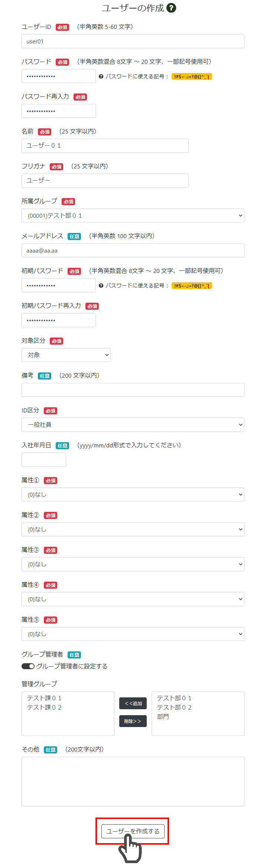Screen dimensions: 260x868
Task: Open the 属性⑤ dropdown
Action: point(133,634)
